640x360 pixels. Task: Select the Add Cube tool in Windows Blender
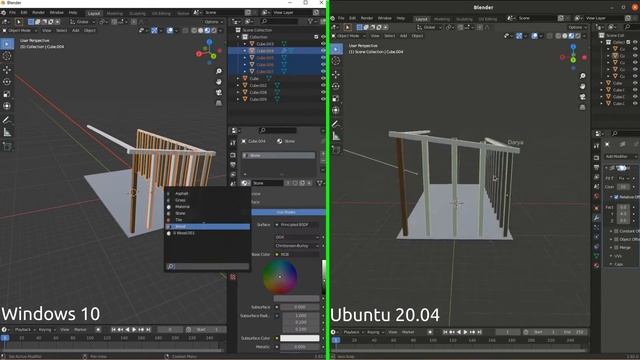click(7, 146)
